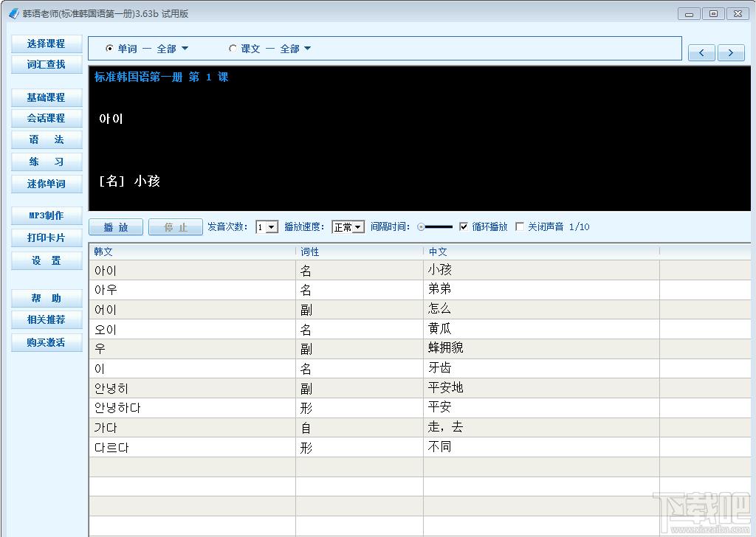Image resolution: width=756 pixels, height=537 pixels.
Task: Go to next lesson arrow button
Action: click(731, 52)
